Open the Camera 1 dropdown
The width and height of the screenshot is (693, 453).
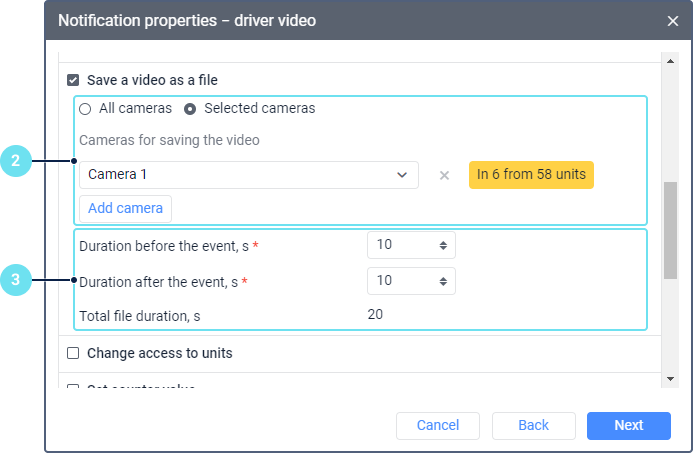[248, 175]
